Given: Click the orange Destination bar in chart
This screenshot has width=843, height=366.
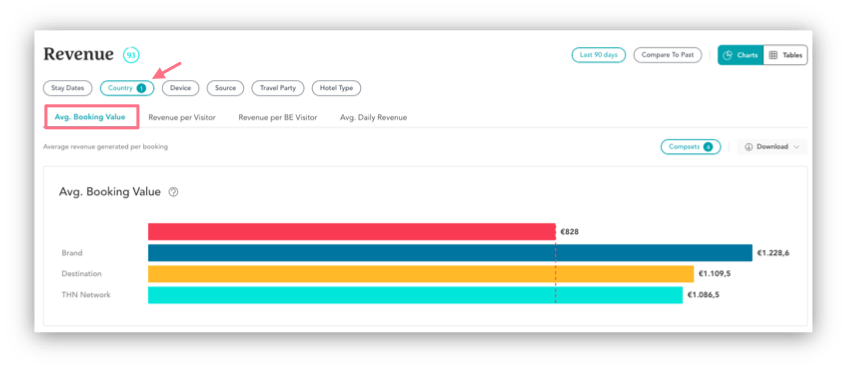Looking at the screenshot, I should [x=421, y=274].
